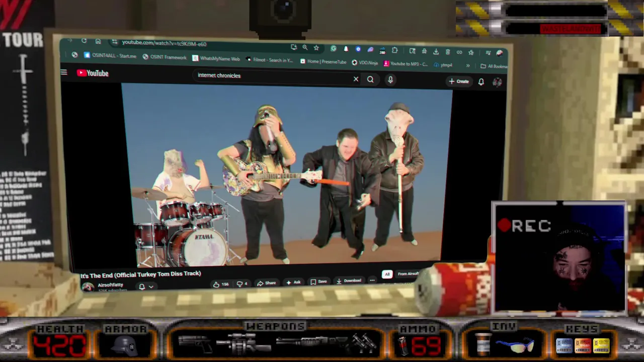The image size is (644, 362).
Task: Open the Home | PreserveTube bookmark
Action: (x=323, y=61)
